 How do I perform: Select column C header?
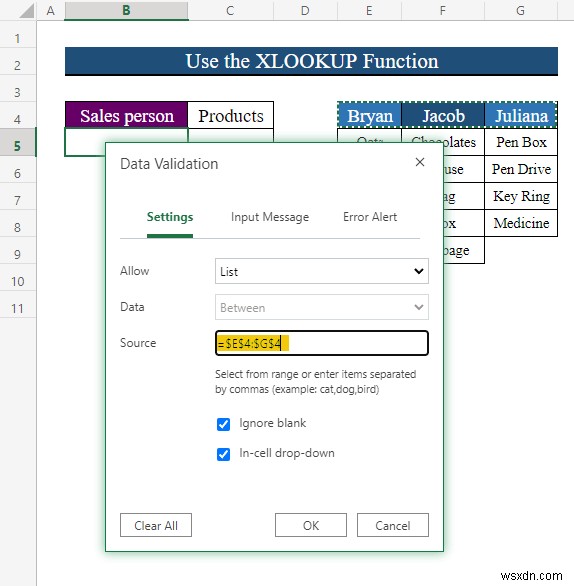[x=231, y=10]
